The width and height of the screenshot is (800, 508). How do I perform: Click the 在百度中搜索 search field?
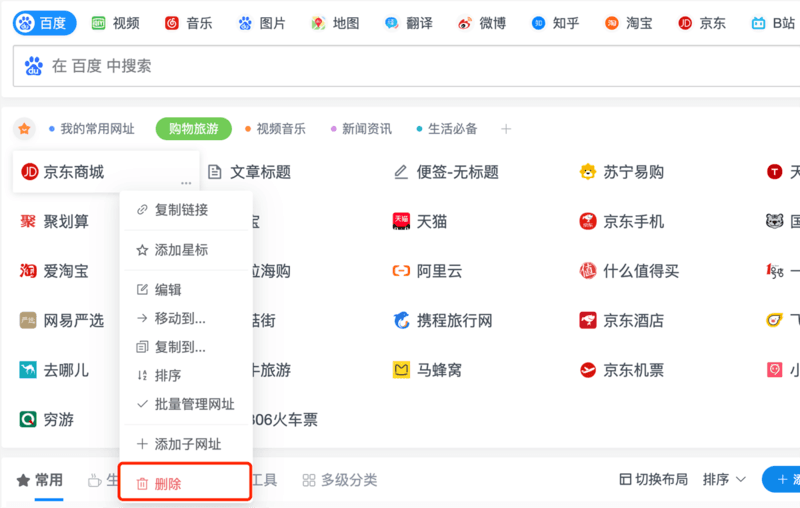(x=406, y=66)
